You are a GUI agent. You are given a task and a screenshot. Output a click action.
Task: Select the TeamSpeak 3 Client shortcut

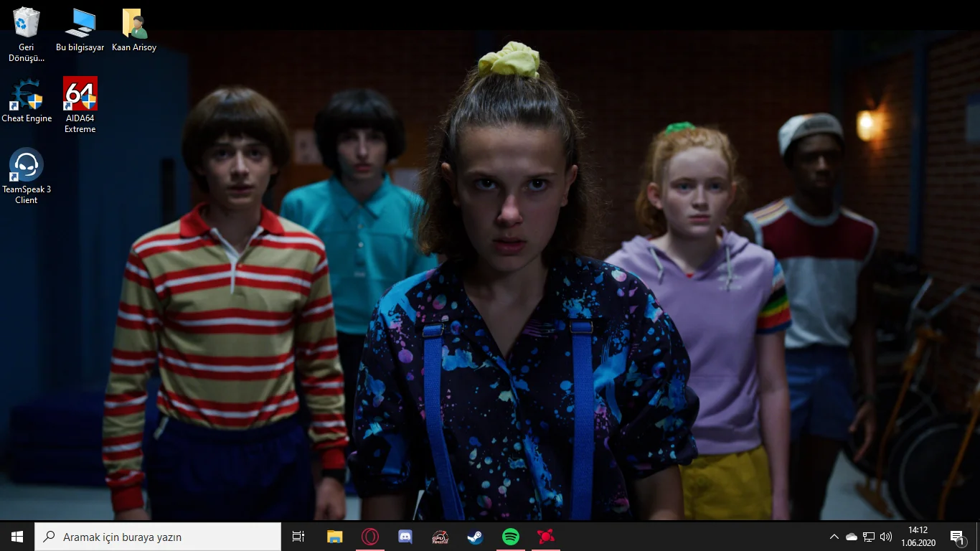pos(27,176)
